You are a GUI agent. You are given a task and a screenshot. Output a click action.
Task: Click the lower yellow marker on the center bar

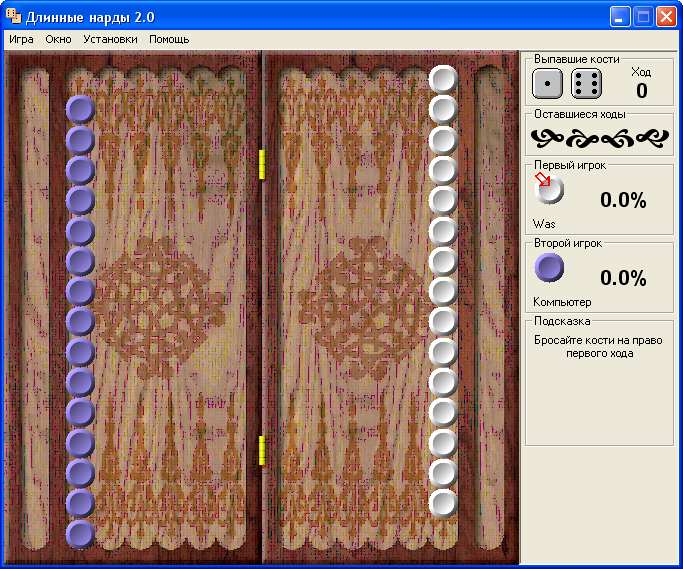(x=262, y=450)
